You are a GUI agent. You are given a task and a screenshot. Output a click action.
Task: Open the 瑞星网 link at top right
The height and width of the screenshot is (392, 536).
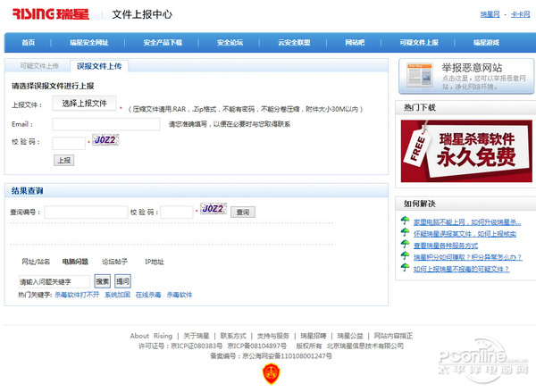click(490, 14)
